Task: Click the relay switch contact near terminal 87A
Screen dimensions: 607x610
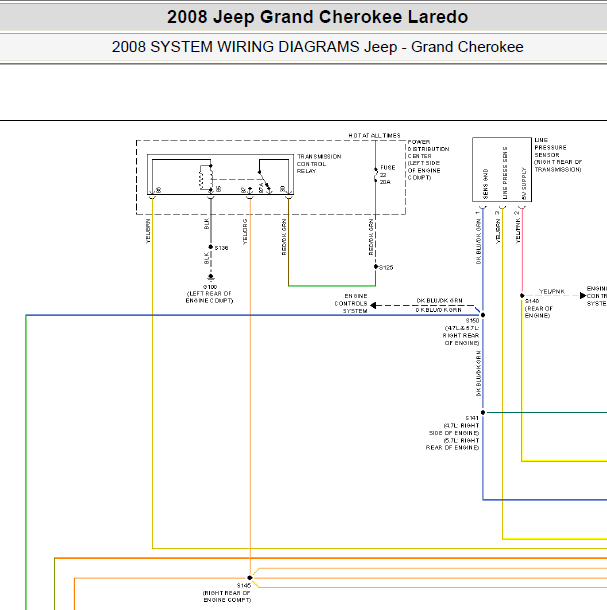Action: 264,181
